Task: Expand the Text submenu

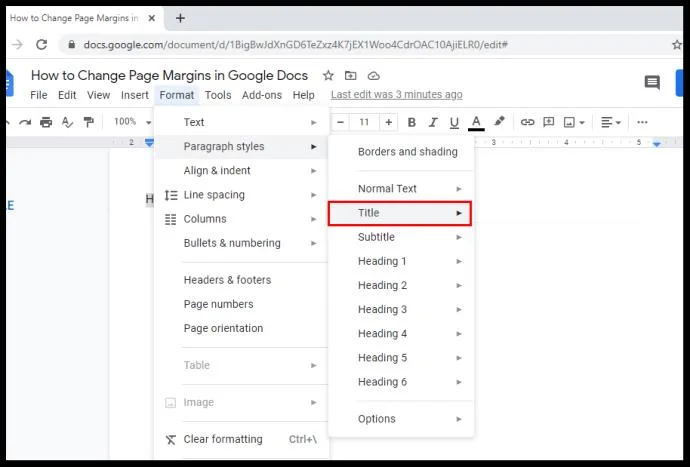Action: point(242,122)
